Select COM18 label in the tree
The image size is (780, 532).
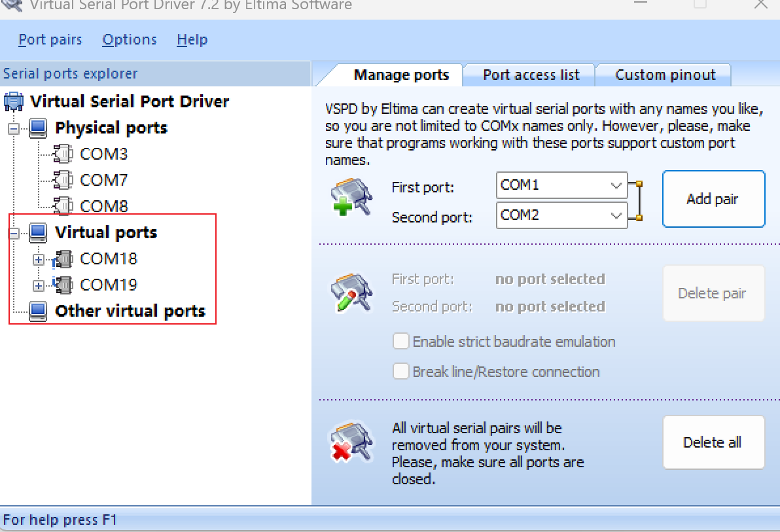(x=109, y=258)
